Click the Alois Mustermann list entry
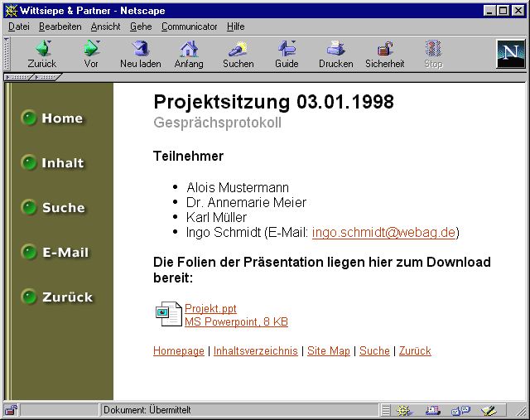530x420 pixels. (238, 187)
